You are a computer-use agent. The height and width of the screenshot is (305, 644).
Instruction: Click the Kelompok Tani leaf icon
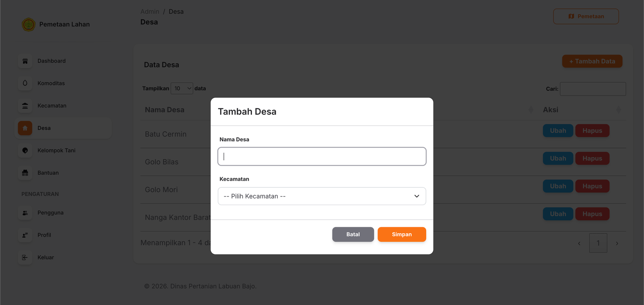coord(25,150)
